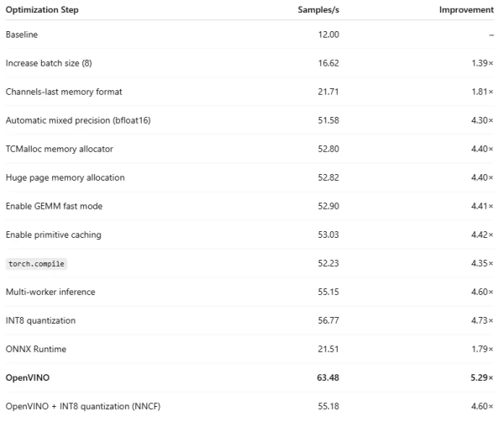Select the ONNX Runtime row label

click(35, 349)
